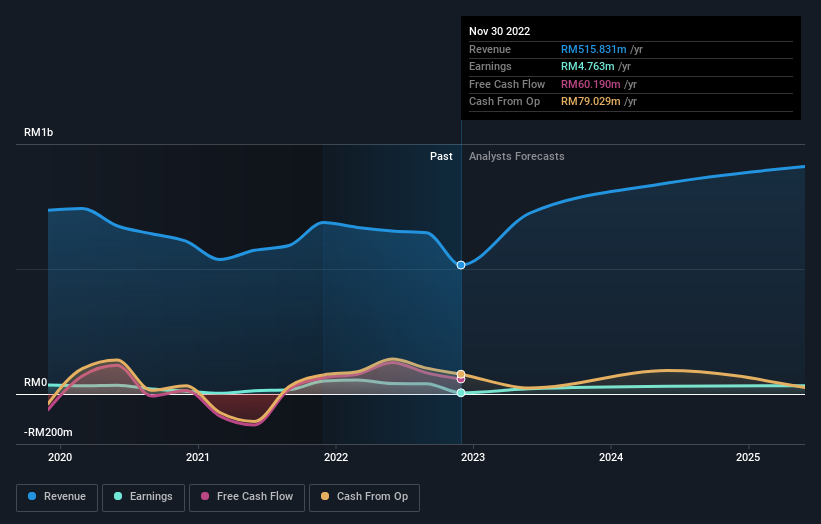Image resolution: width=821 pixels, height=524 pixels.
Task: Click the Analysts Forecasts label
Action: coord(517,156)
